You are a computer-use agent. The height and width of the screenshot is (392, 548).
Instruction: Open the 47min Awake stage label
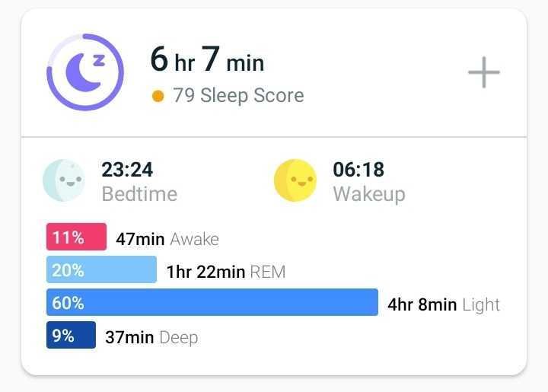[x=167, y=239]
